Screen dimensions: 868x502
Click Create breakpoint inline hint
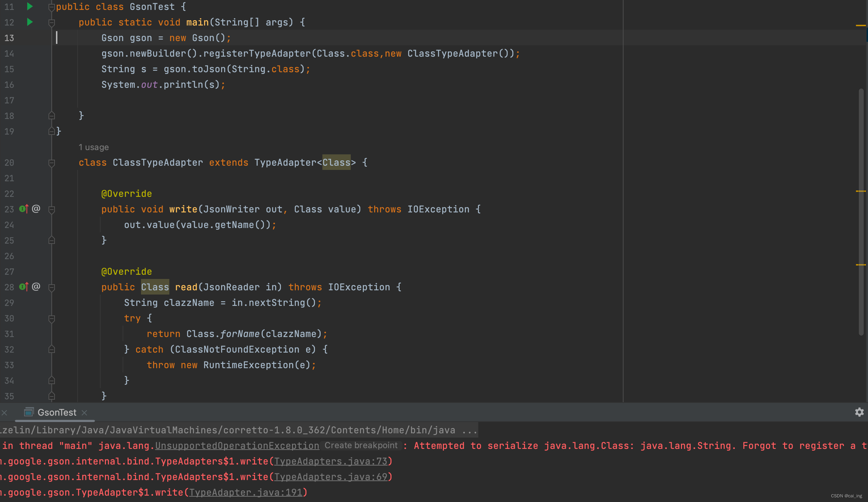tap(361, 445)
